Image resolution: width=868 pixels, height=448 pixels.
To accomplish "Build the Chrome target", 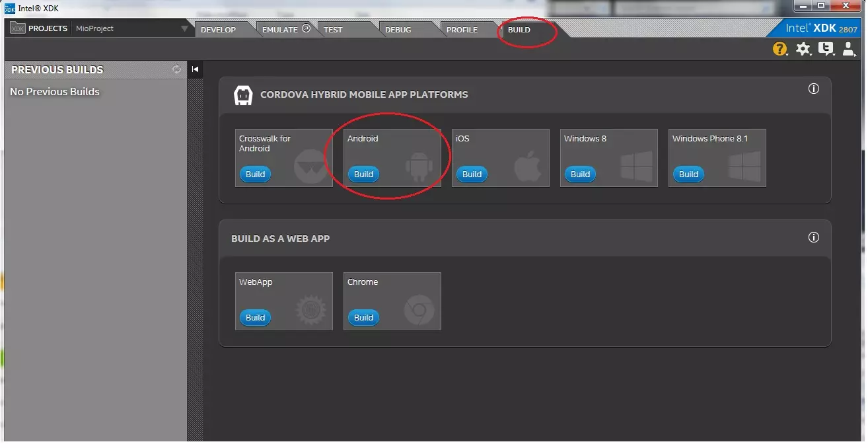I will [363, 318].
